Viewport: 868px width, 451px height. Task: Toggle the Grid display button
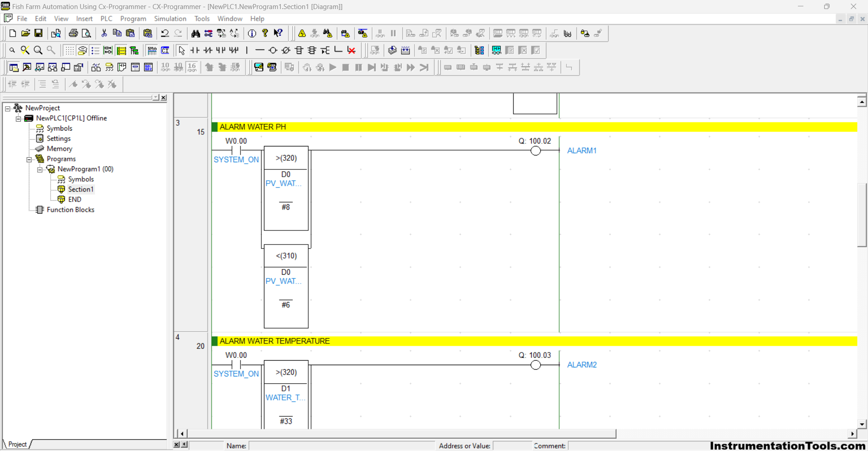pos(69,50)
